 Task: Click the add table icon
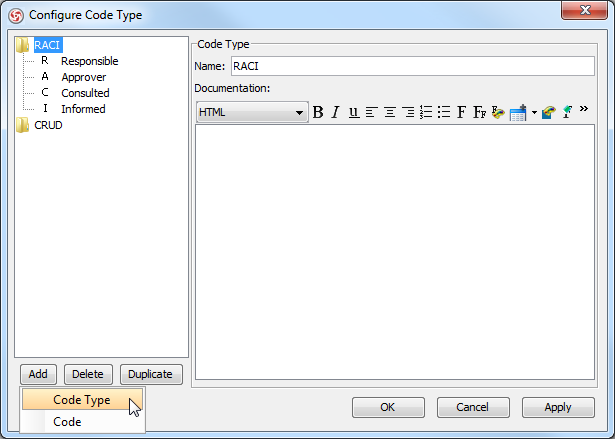point(518,113)
